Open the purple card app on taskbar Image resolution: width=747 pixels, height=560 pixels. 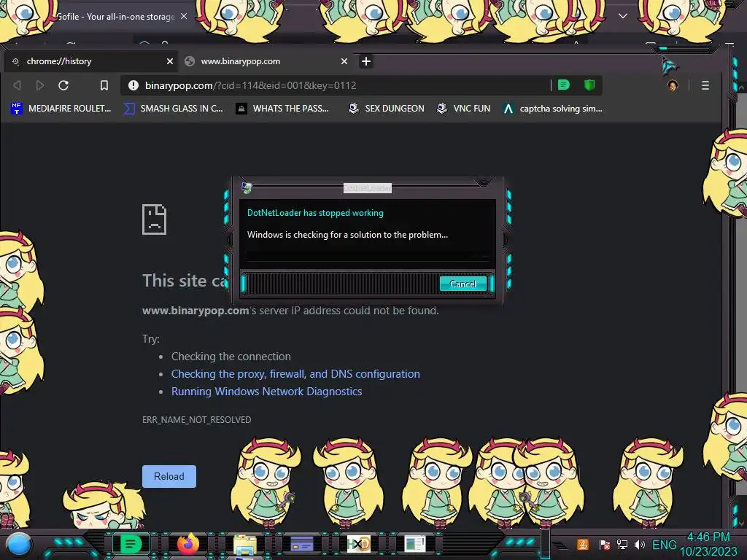[301, 544]
